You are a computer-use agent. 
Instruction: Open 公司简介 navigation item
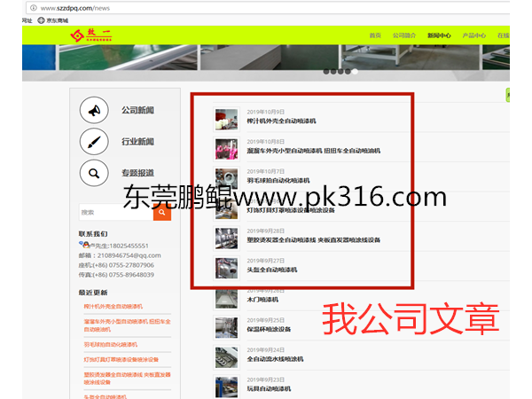tap(404, 35)
